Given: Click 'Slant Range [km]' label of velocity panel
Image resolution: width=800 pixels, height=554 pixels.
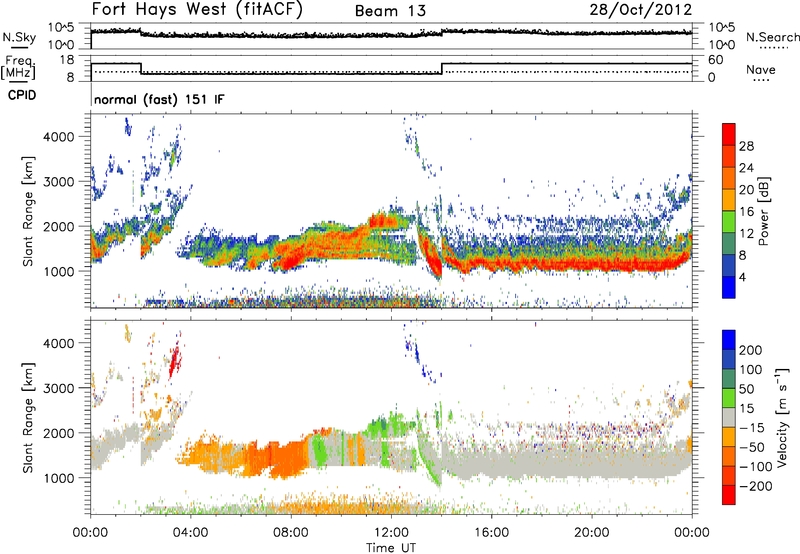Looking at the screenshot, I should (x=28, y=418).
